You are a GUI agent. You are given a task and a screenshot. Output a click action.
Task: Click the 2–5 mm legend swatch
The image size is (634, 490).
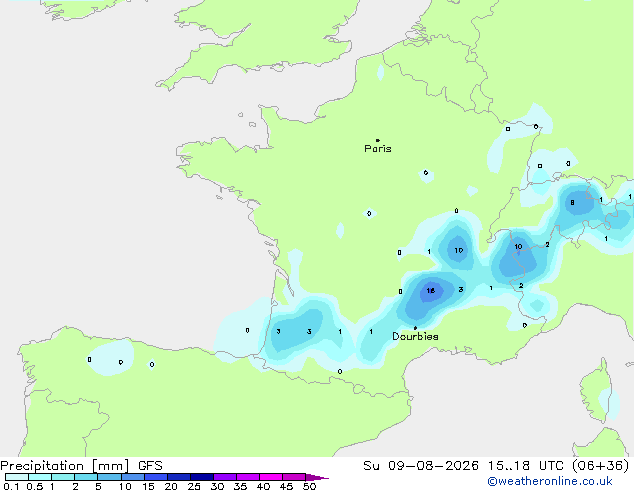[x=86, y=477]
